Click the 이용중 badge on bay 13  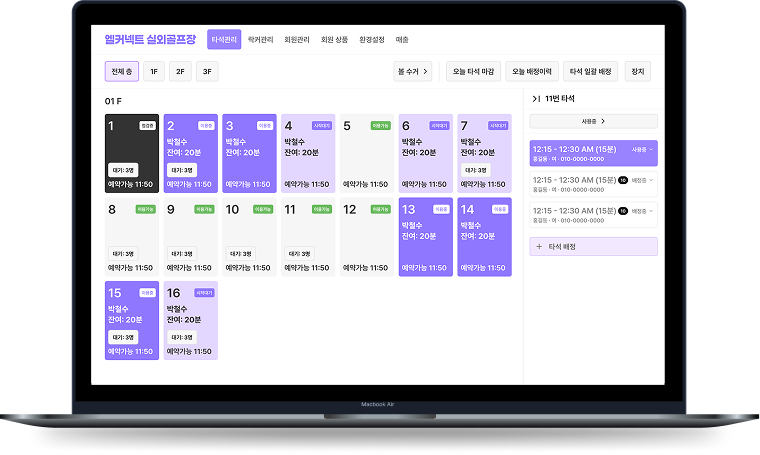(440, 209)
